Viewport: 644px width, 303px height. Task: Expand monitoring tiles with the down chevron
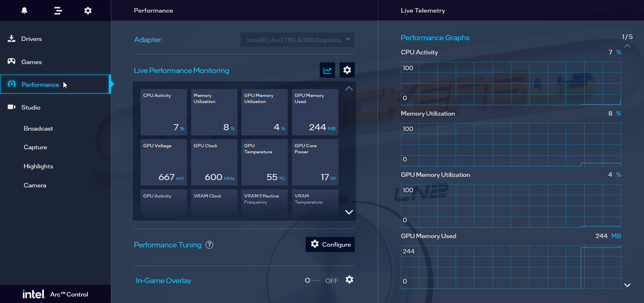coord(349,212)
